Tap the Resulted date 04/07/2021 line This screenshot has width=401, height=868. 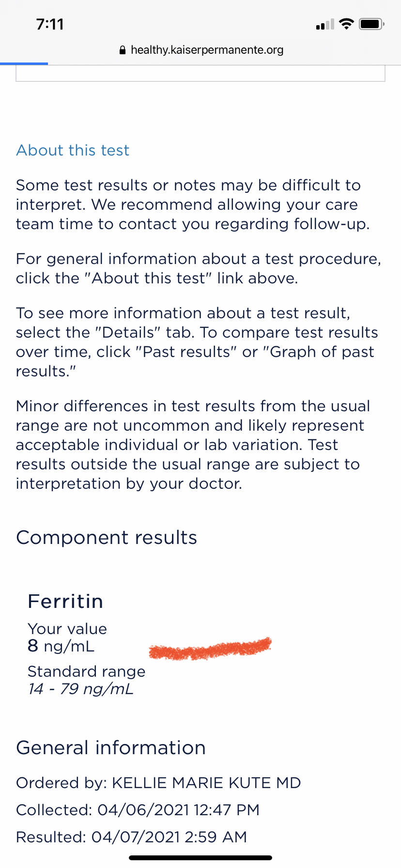coord(131,837)
